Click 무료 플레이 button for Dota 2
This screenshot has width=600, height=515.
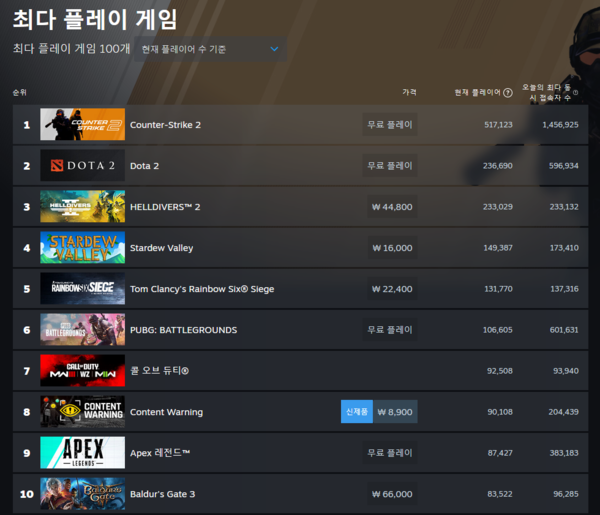click(x=390, y=165)
